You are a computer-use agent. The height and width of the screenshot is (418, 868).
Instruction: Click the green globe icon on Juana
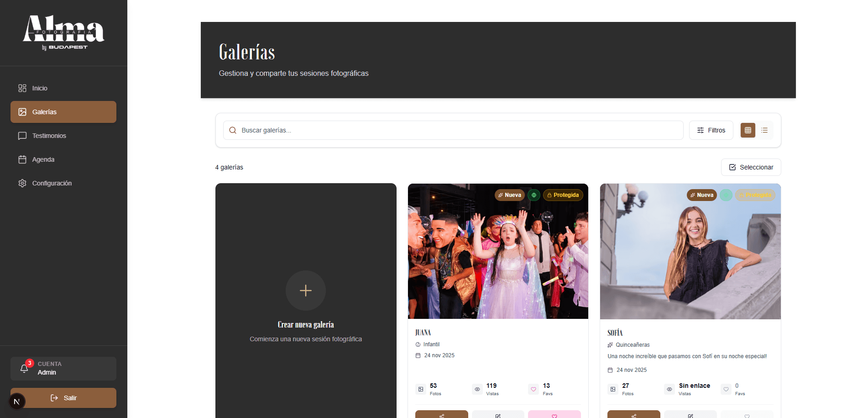pyautogui.click(x=534, y=195)
